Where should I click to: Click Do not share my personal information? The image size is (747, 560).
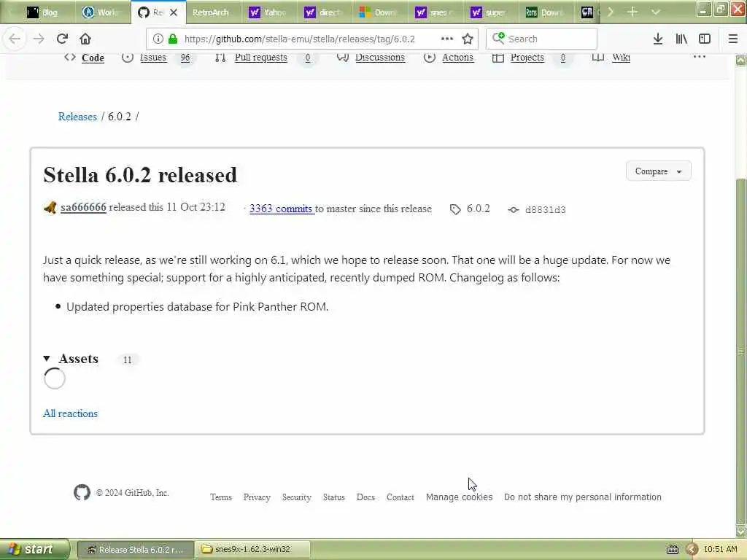pyautogui.click(x=583, y=497)
